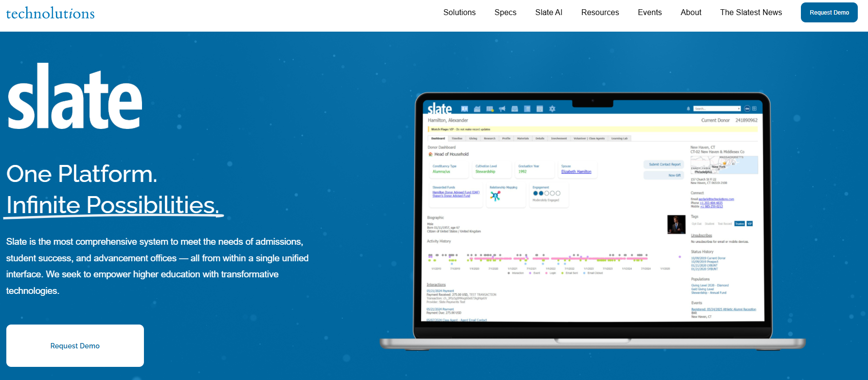Click the house icon beside Head of Household

pos(430,154)
